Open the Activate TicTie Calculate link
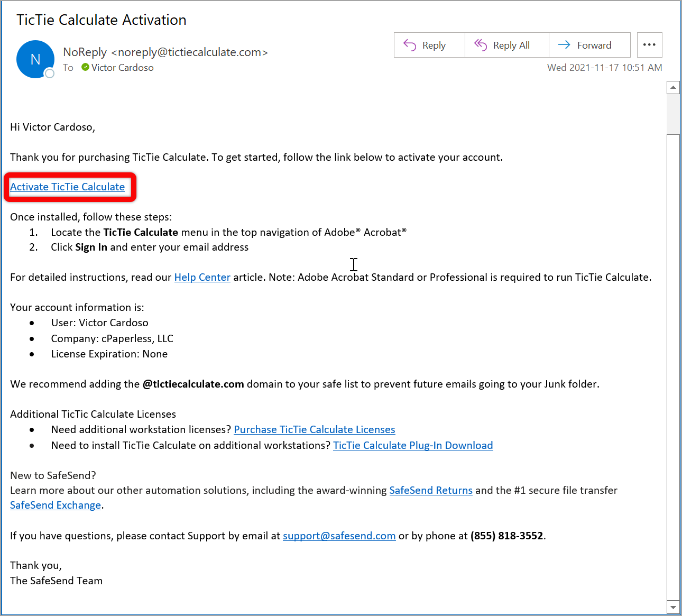The width and height of the screenshot is (682, 616). (x=68, y=187)
